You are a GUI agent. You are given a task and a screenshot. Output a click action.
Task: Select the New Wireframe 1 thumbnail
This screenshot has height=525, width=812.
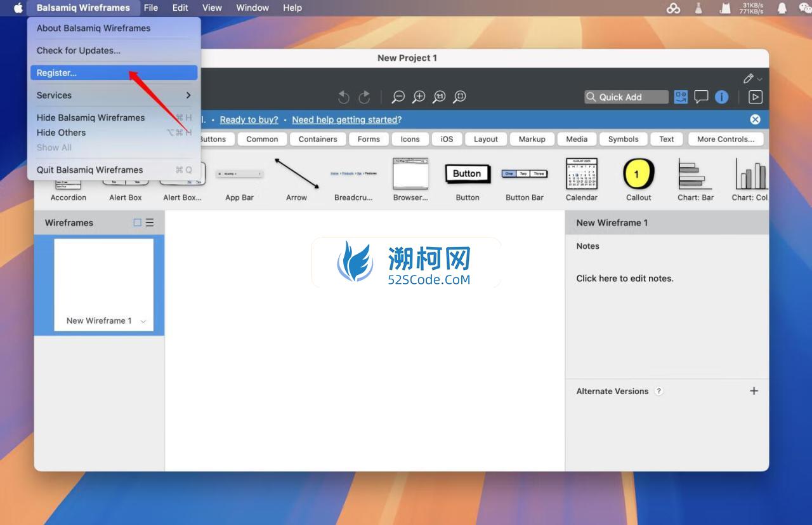104,284
